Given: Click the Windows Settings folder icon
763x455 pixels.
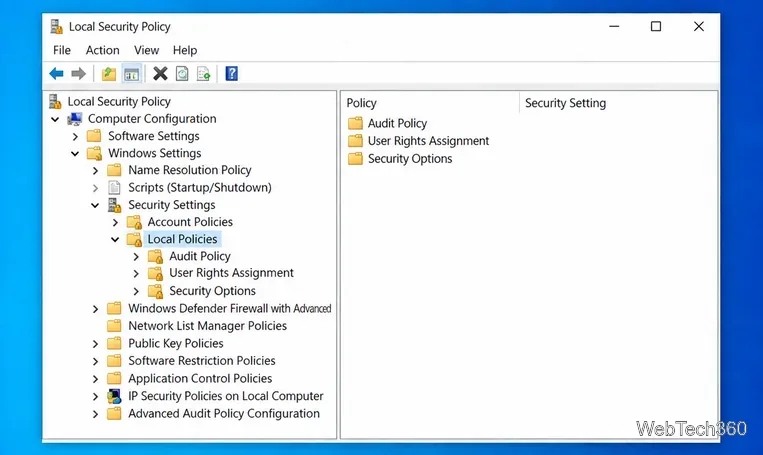Looking at the screenshot, I should (x=94, y=153).
